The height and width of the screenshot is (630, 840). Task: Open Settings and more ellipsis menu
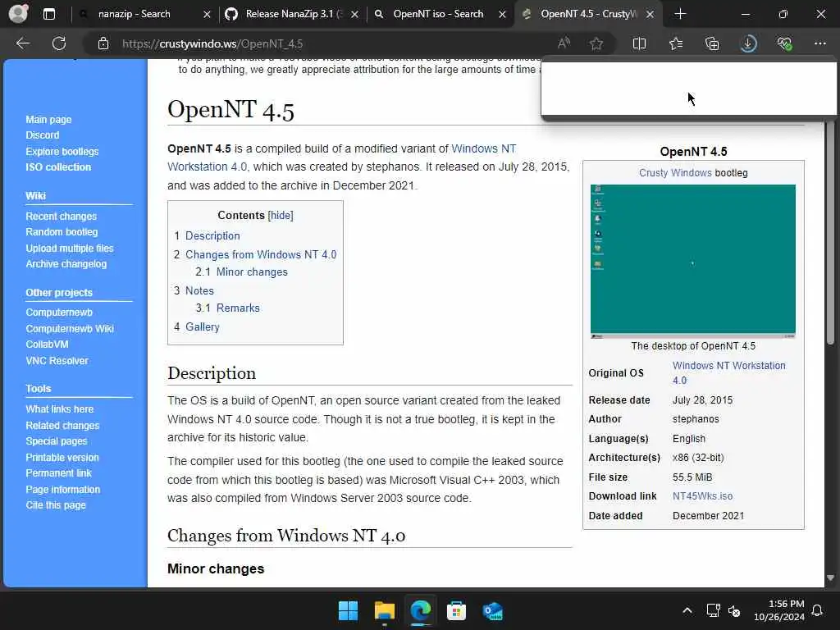tap(820, 43)
